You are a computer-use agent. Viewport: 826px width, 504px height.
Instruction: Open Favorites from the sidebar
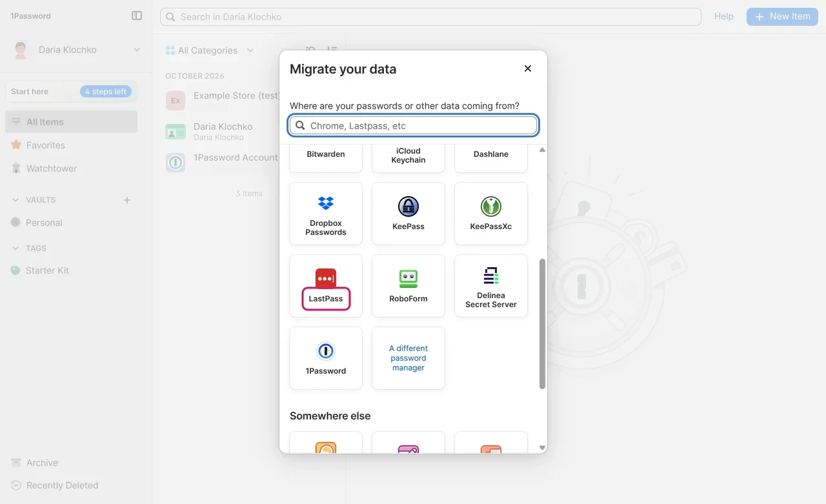(71, 145)
